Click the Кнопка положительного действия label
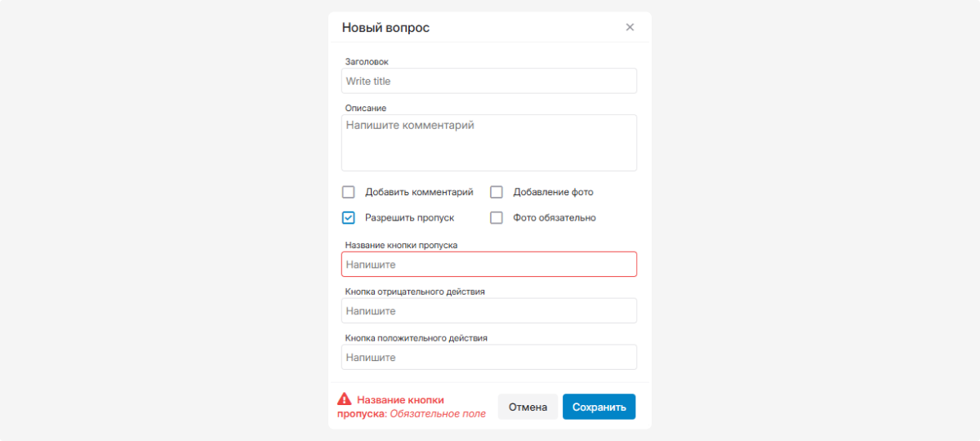Image resolution: width=980 pixels, height=441 pixels. click(416, 338)
